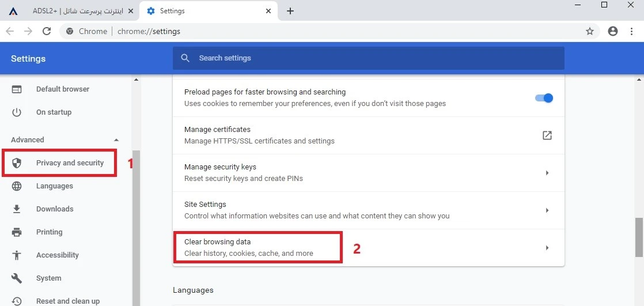Open Manage certificates external link icon
The height and width of the screenshot is (306, 644).
547,135
